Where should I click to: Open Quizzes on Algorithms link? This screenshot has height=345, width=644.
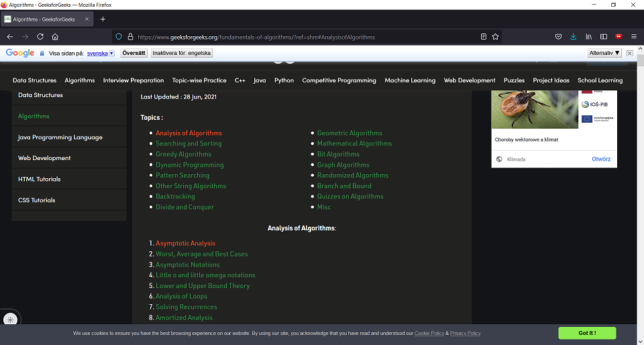(x=350, y=196)
